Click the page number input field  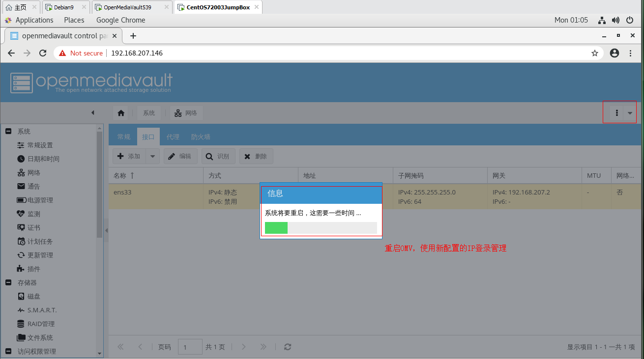click(x=190, y=347)
